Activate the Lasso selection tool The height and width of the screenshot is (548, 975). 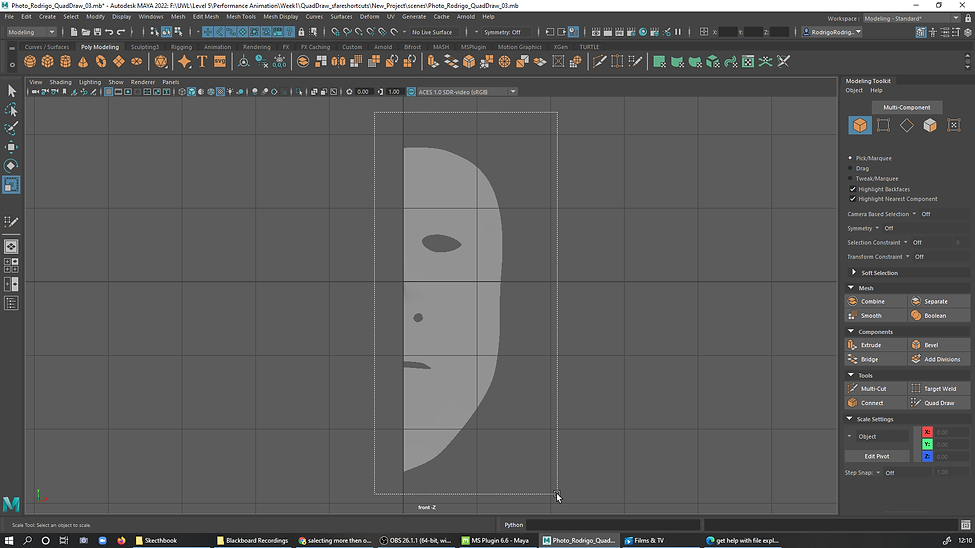tap(11, 109)
